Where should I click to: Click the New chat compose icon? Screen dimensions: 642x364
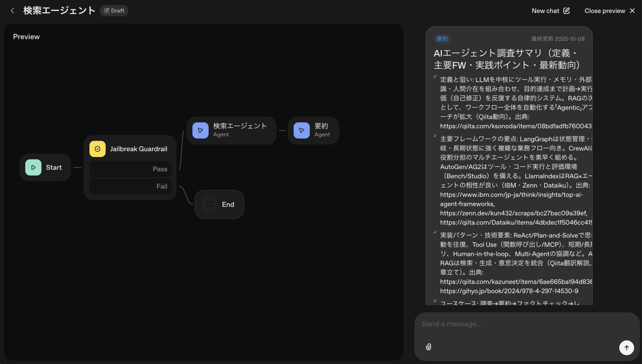pyautogui.click(x=566, y=11)
